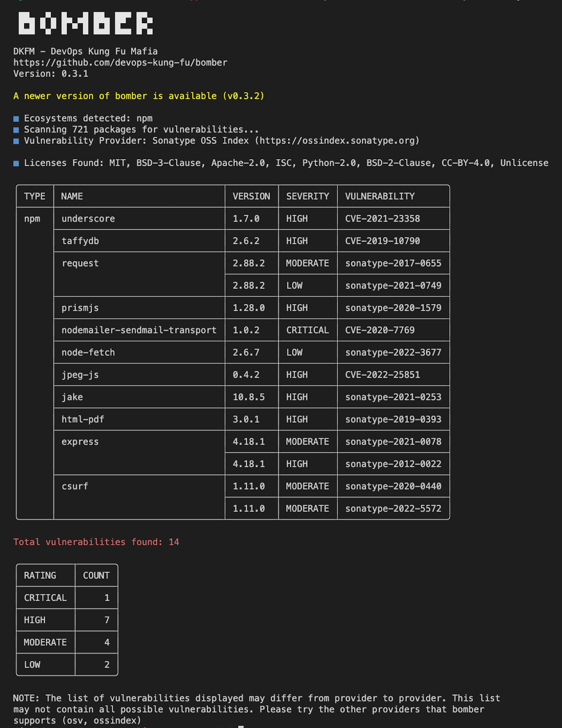562x728 pixels.
Task: Click the TYPE column header
Action: [35, 197]
